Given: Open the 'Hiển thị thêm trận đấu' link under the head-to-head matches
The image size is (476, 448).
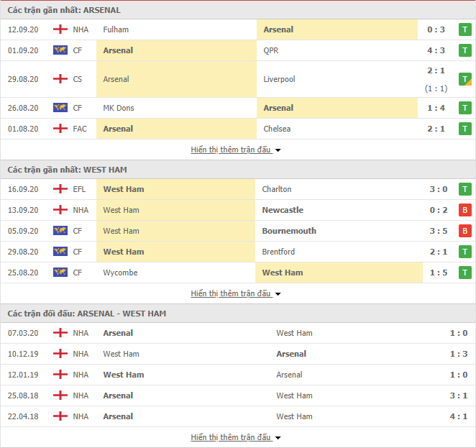Looking at the screenshot, I should pyautogui.click(x=231, y=437).
